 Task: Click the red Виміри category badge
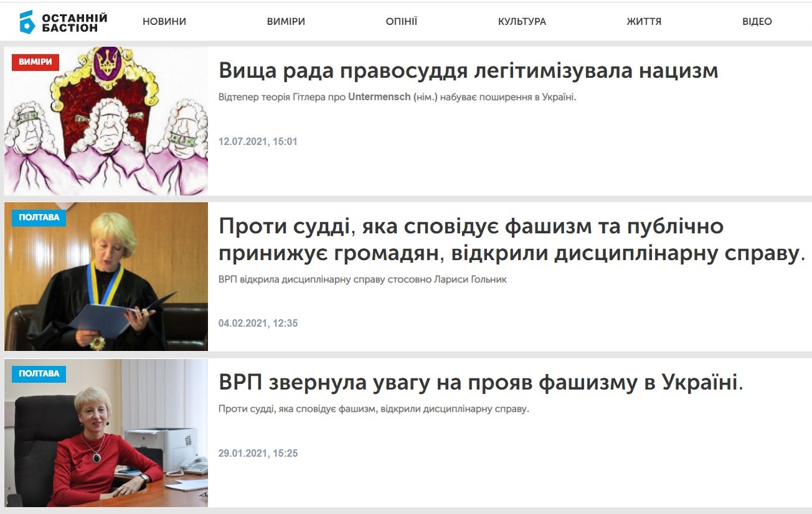click(35, 62)
